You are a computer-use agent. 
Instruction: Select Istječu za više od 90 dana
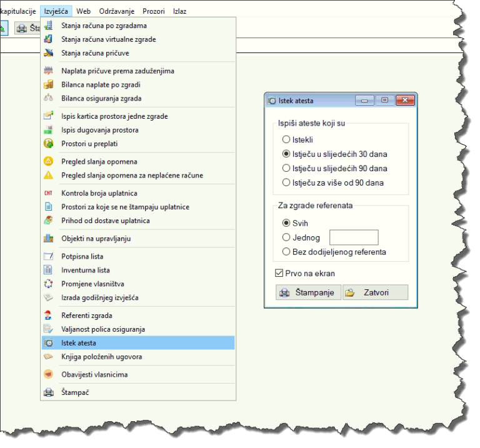(x=286, y=182)
